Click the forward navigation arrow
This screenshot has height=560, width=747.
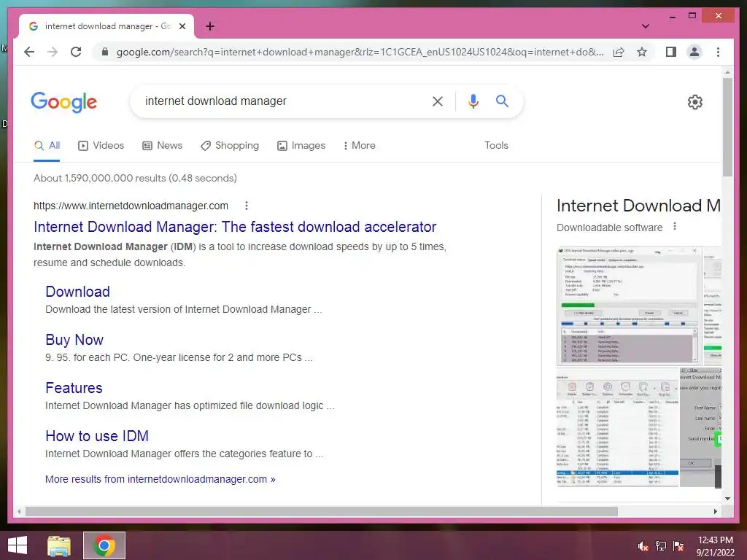click(x=53, y=52)
